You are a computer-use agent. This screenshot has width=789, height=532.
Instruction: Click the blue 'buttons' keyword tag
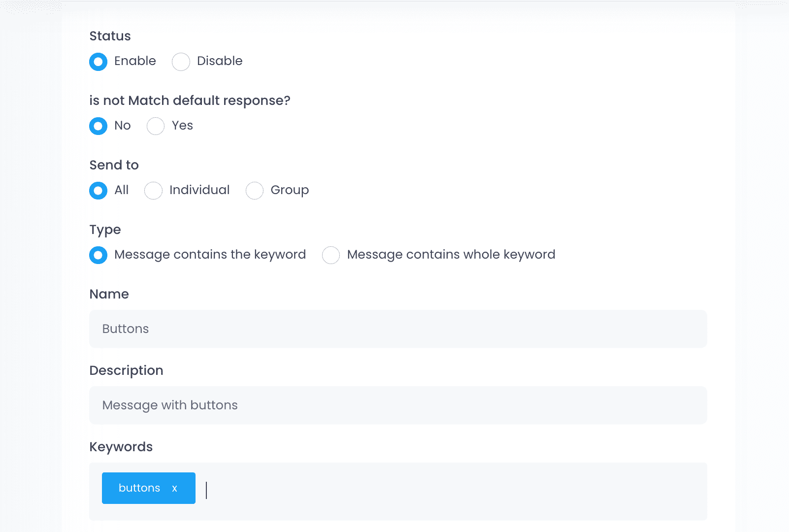pos(139,488)
